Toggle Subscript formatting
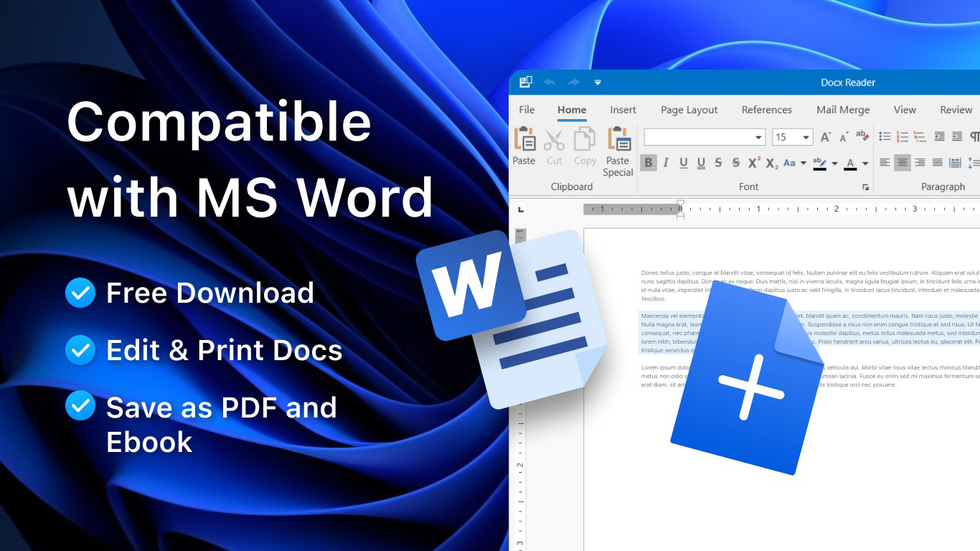The width and height of the screenshot is (980, 551). 772,163
